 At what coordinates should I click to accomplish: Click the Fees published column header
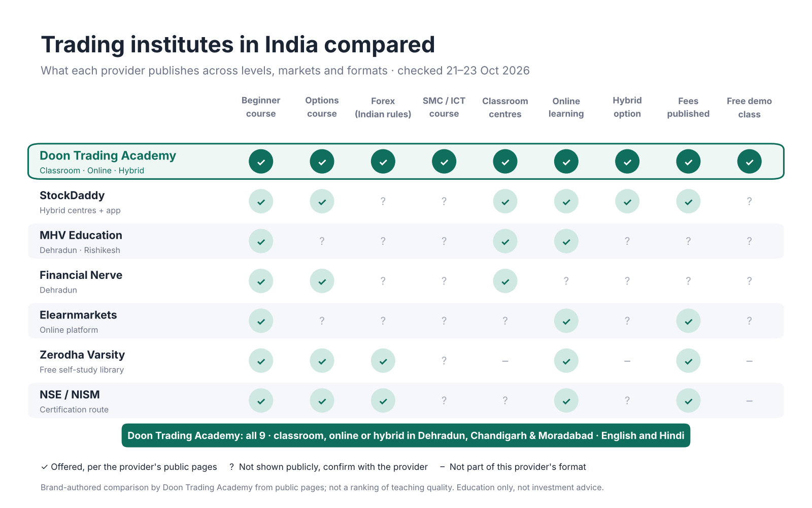pyautogui.click(x=688, y=107)
